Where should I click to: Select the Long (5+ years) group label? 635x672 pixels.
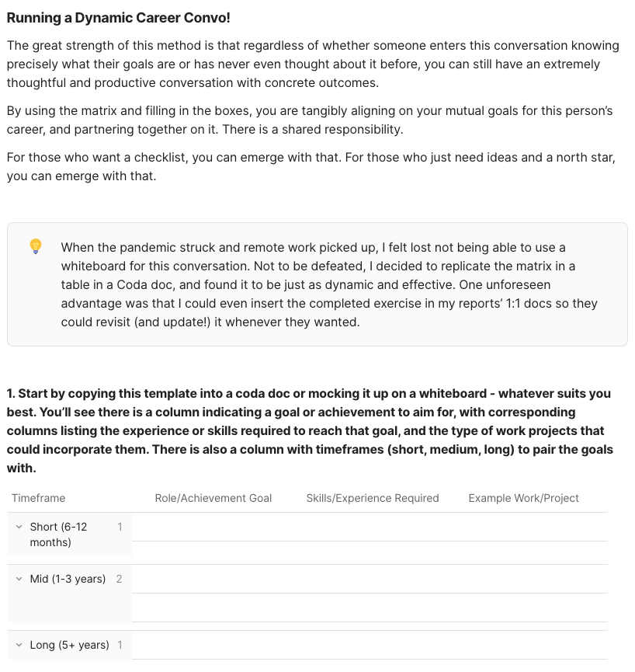(x=69, y=645)
